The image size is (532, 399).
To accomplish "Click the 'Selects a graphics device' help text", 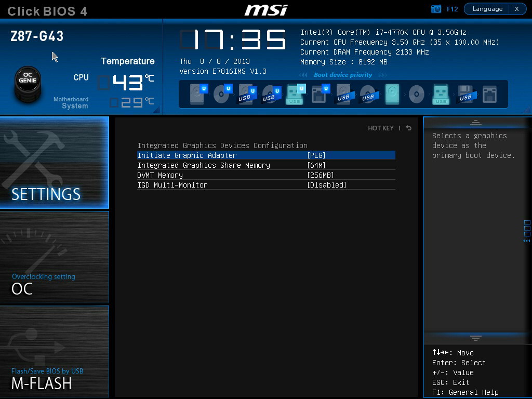I will (473, 145).
